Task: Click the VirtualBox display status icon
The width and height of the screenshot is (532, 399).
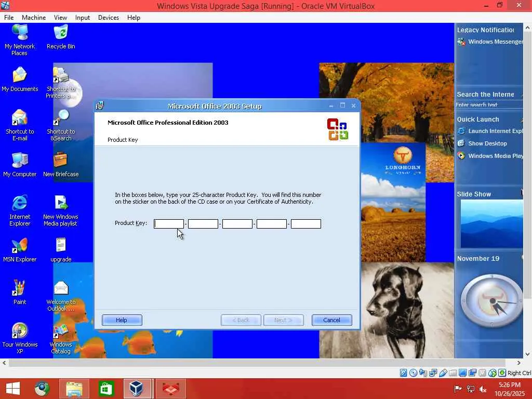Action: [462, 373]
